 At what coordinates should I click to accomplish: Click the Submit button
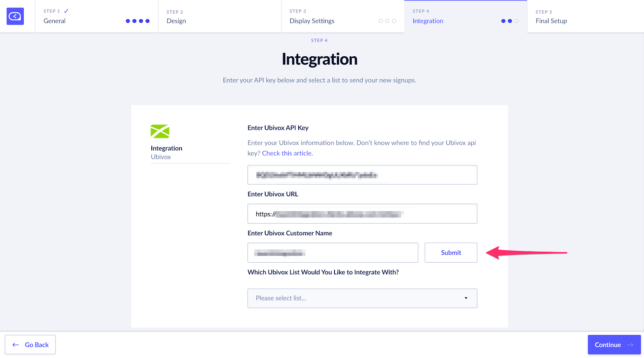tap(451, 253)
